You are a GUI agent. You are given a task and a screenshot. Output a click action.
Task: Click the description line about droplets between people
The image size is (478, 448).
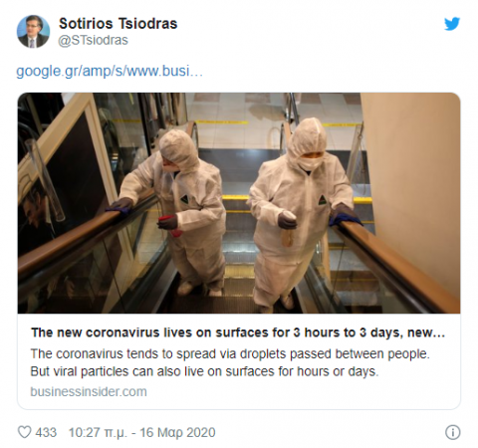tap(230, 353)
